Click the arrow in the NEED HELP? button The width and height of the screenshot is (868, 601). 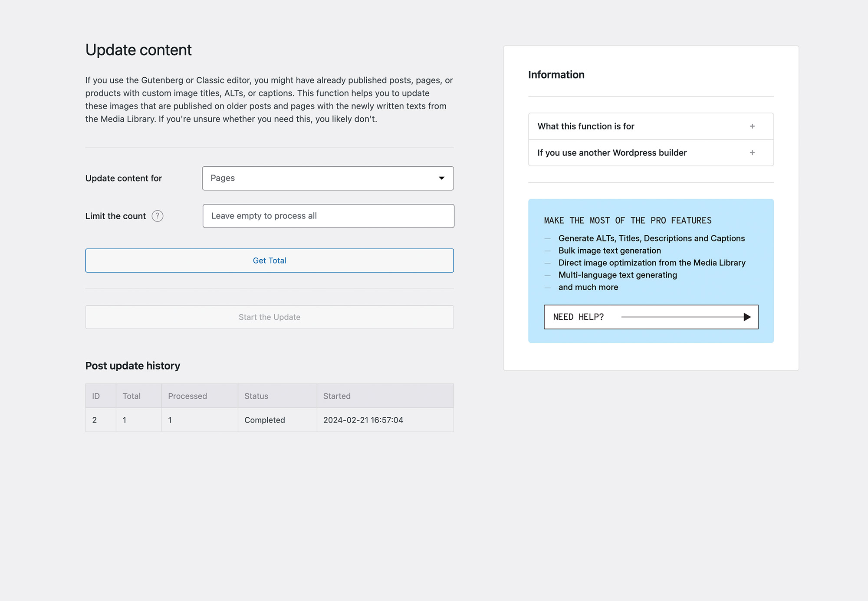(686, 317)
